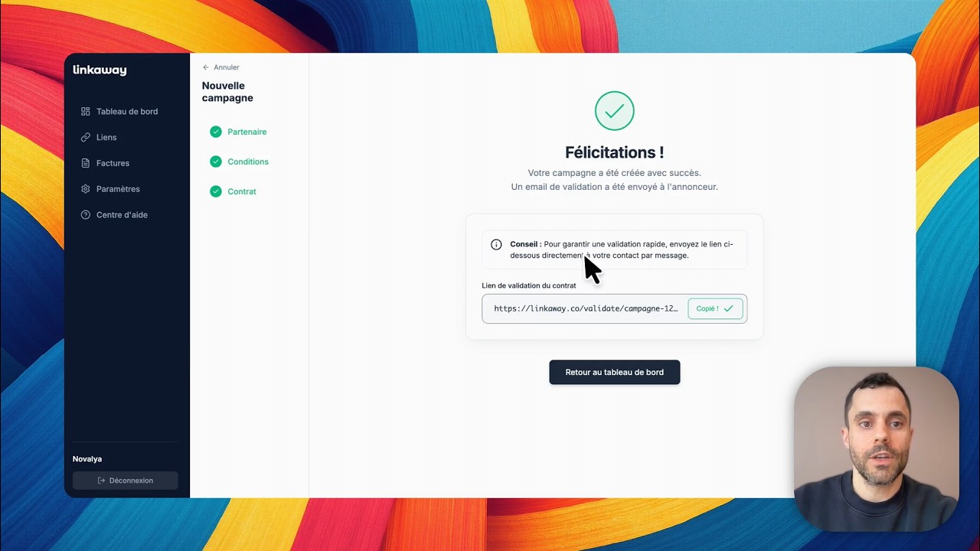Click the Conseil info icon

tap(496, 245)
